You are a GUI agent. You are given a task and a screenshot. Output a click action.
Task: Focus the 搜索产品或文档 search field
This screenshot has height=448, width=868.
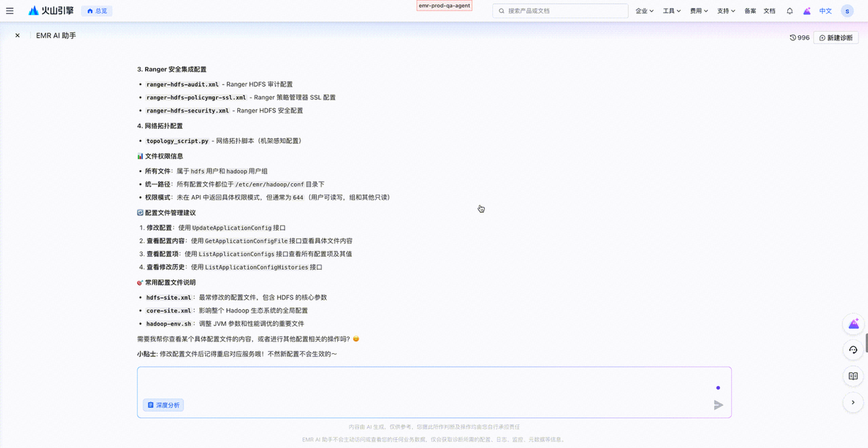click(x=561, y=11)
